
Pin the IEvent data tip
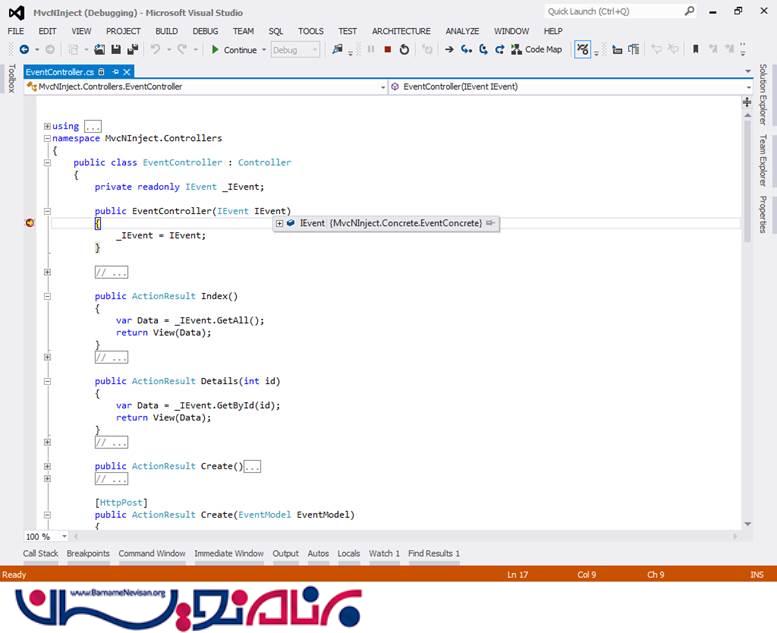tap(490, 223)
